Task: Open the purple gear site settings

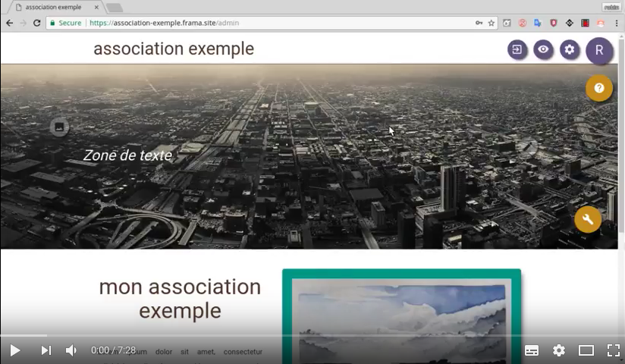Action: coord(570,49)
